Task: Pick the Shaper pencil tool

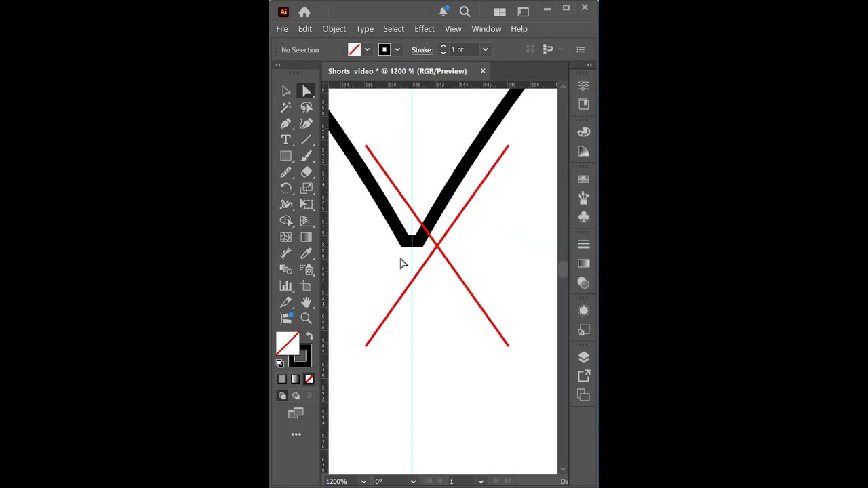Action: click(286, 172)
